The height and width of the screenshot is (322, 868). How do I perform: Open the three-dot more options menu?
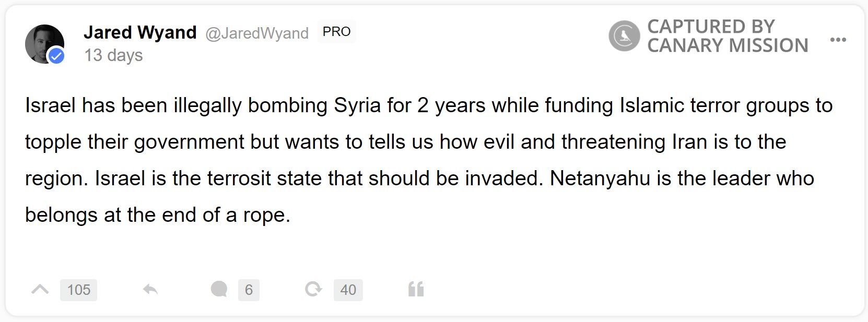tap(838, 40)
